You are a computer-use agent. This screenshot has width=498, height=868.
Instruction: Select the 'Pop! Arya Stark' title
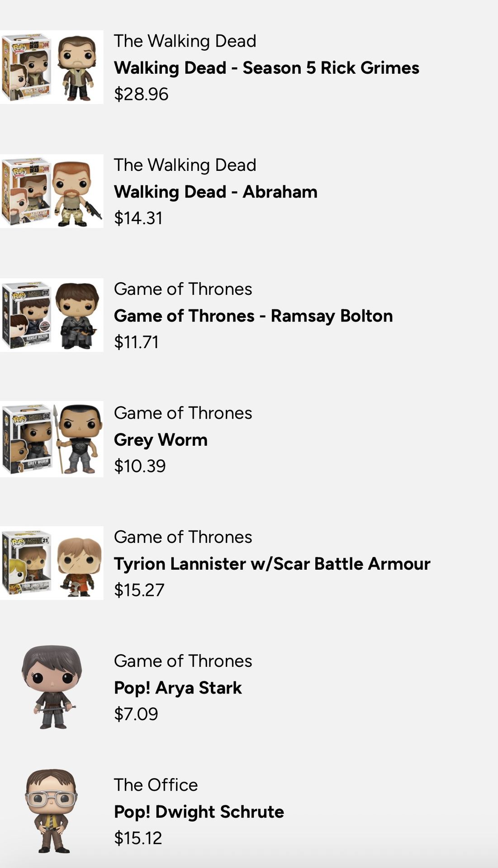178,688
